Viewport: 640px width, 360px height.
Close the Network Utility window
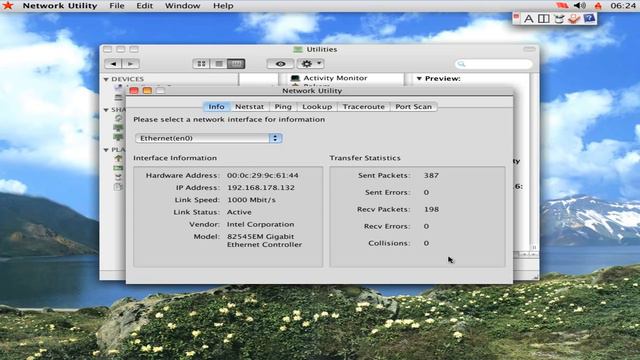click(134, 91)
